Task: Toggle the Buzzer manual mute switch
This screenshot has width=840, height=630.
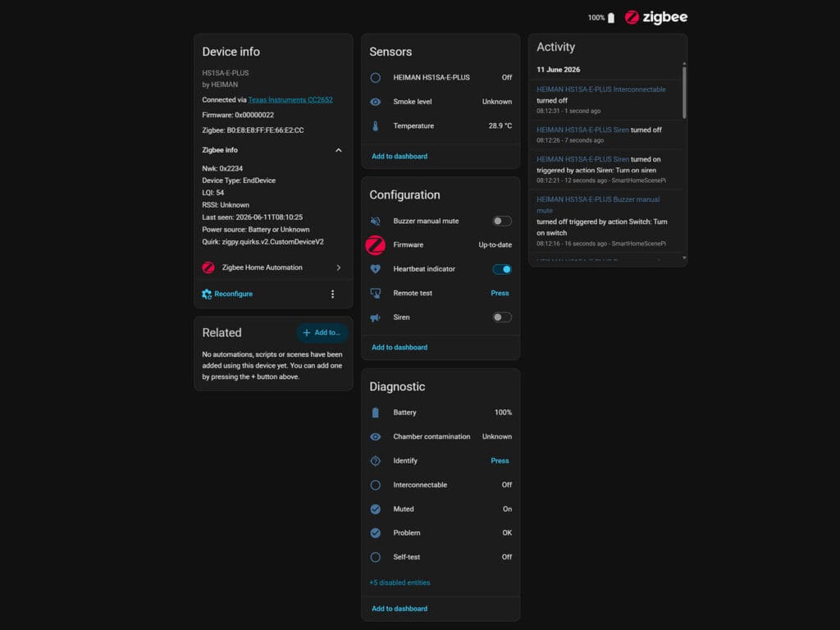Action: coord(502,221)
